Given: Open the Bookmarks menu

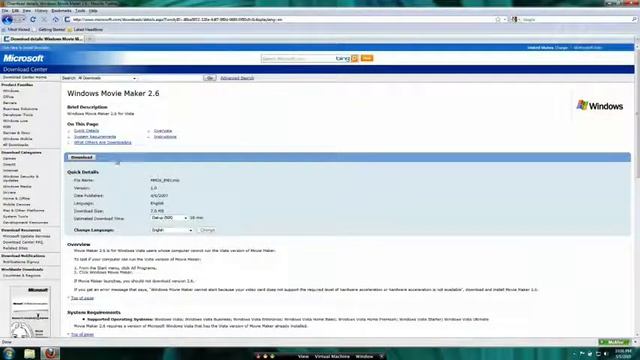Looking at the screenshot, I should pyautogui.click(x=61, y=11).
